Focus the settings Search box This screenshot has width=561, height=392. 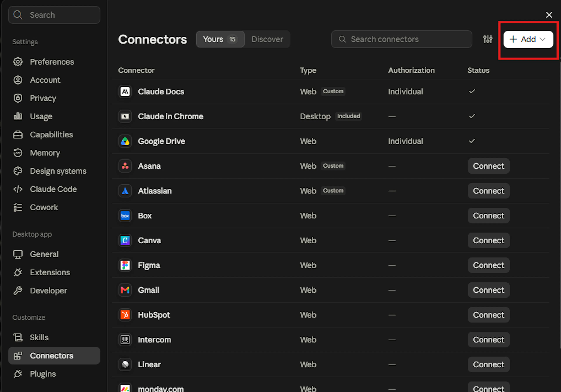click(54, 15)
